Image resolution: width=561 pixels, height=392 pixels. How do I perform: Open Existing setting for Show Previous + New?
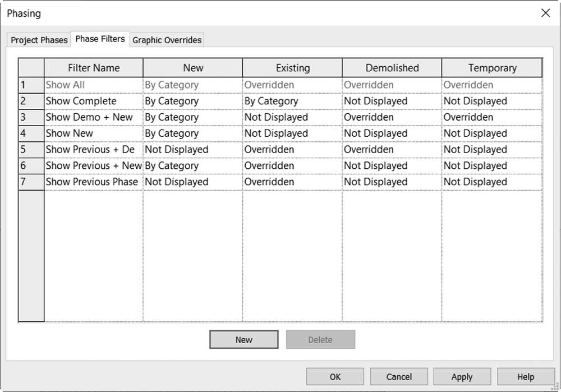pos(293,165)
